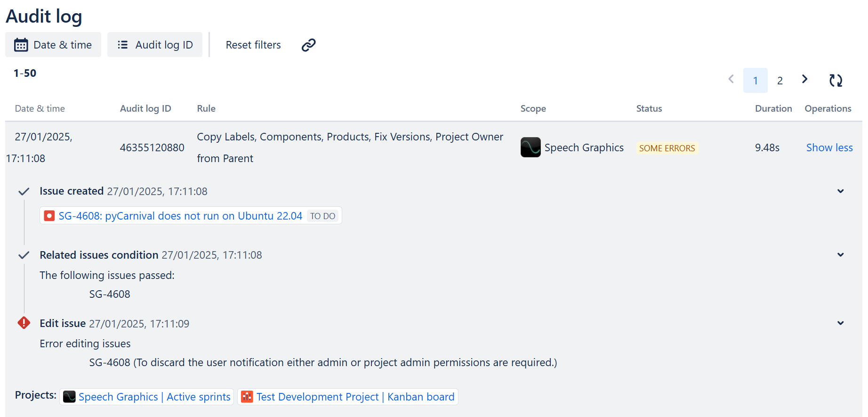
Task: Click the SG-4608 discard notification error message
Action: coord(323,362)
